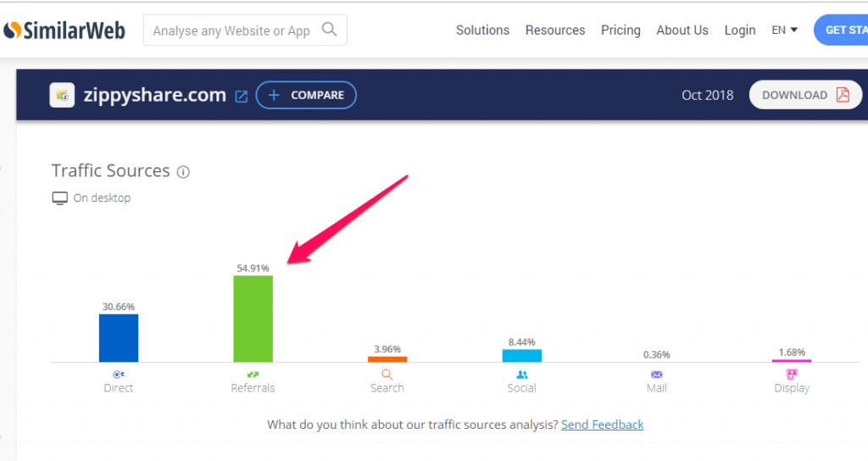Click the Social people icon
The image size is (868, 461).
click(522, 375)
